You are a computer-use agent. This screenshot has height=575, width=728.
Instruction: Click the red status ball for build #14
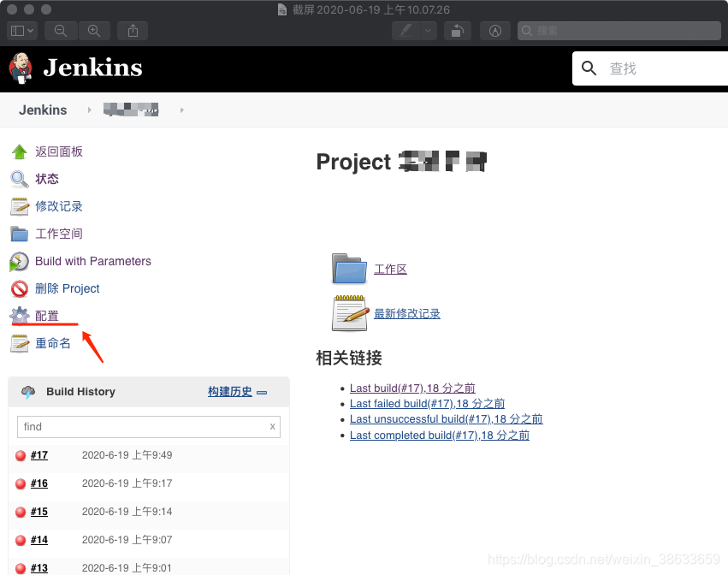pos(21,541)
